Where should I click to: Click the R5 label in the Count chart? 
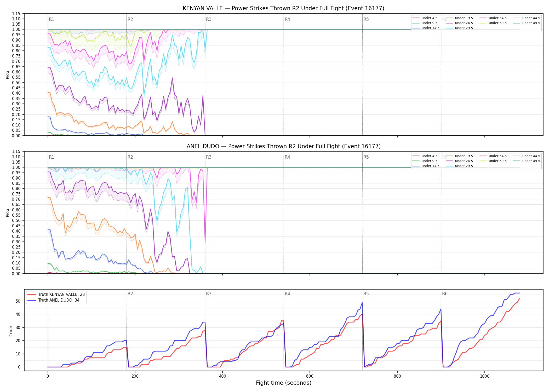click(x=366, y=294)
